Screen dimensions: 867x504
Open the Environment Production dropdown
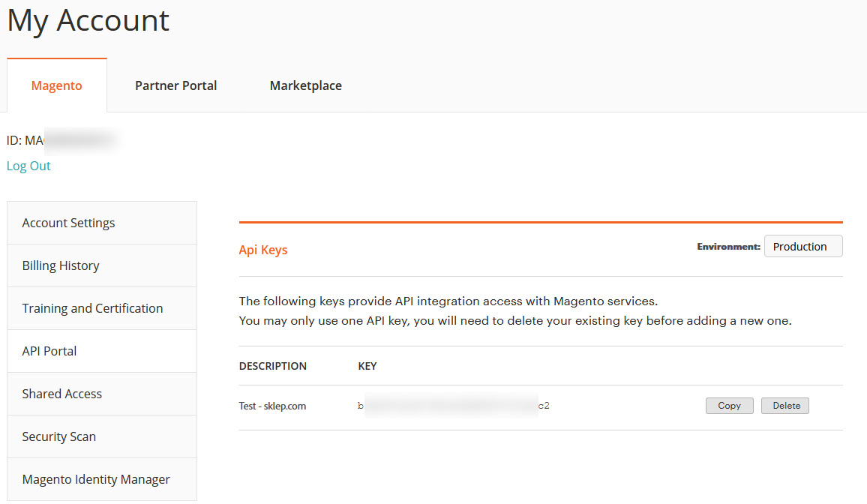click(803, 247)
